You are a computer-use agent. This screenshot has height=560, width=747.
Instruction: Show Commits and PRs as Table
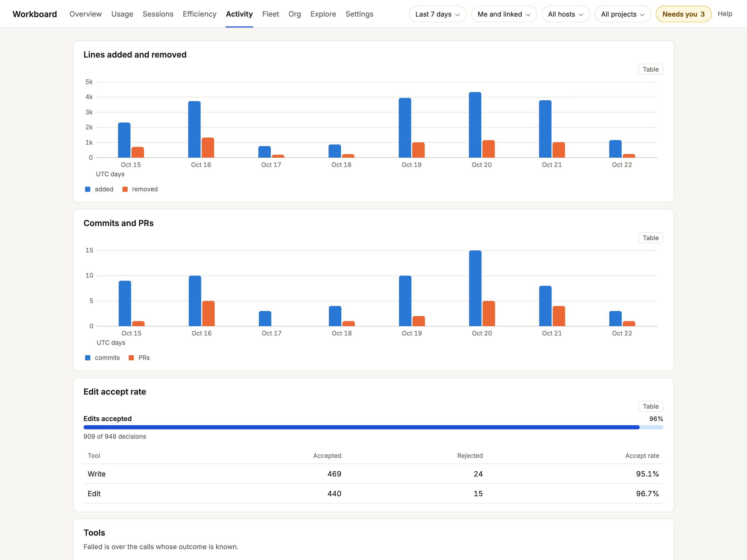point(651,238)
